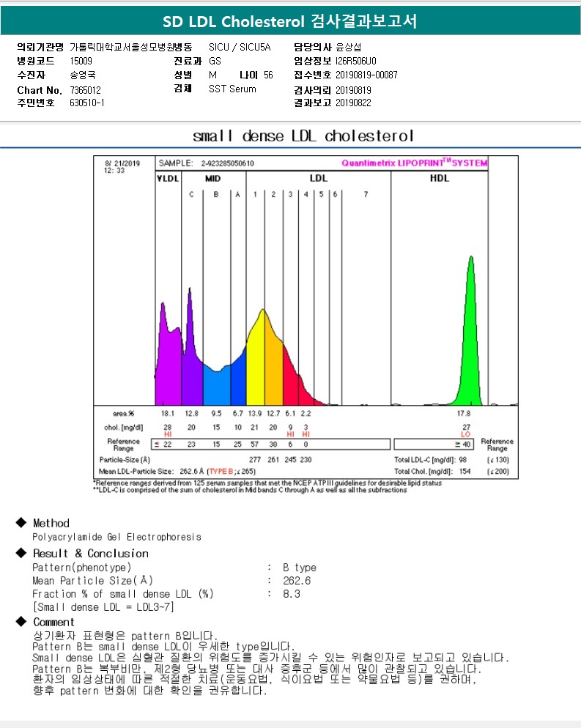This screenshot has height=728, width=581.
Task: Select specimen type 'SST Serum'
Action: [x=233, y=89]
